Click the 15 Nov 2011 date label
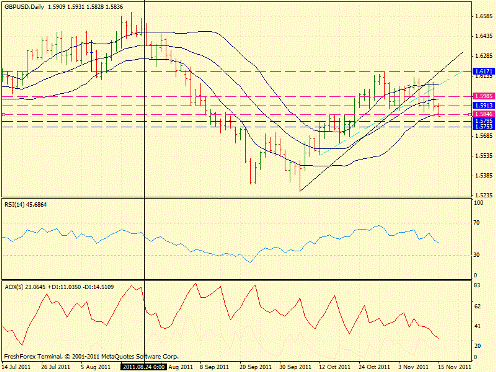This screenshot has width=496, height=372. click(455, 367)
